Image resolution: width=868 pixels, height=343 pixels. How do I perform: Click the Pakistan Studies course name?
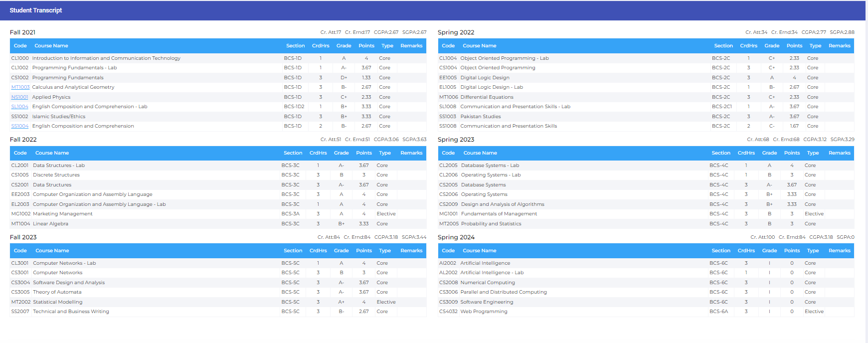coord(480,117)
